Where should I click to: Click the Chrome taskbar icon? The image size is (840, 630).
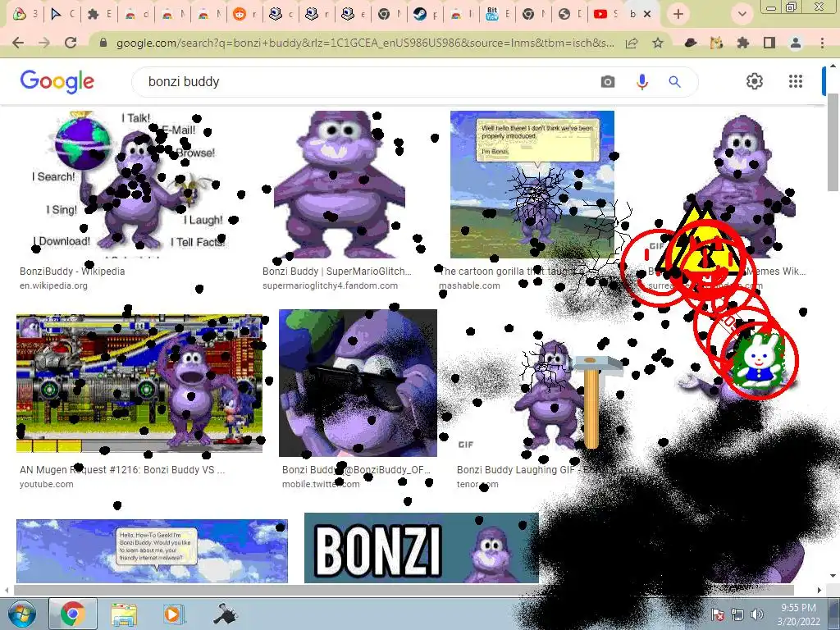tap(73, 614)
